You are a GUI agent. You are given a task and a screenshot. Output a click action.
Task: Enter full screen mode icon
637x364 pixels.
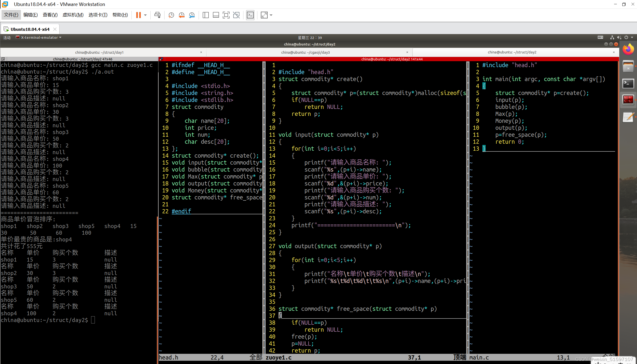pyautogui.click(x=226, y=15)
